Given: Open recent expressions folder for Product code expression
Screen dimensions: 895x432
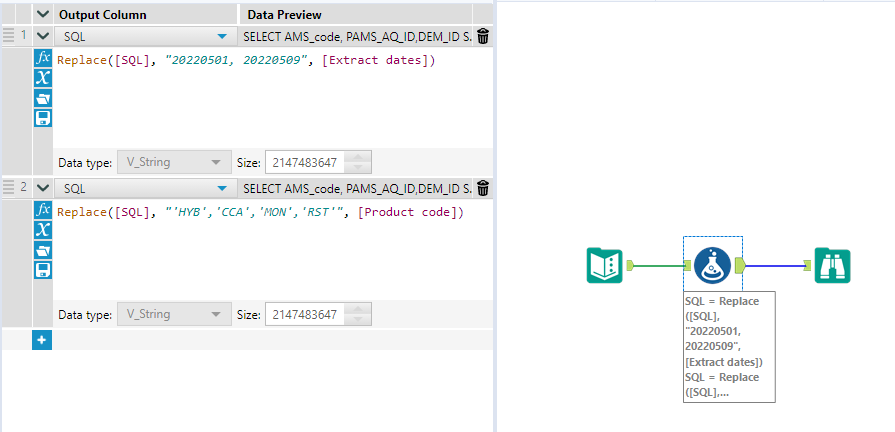Looking at the screenshot, I should coord(43,250).
